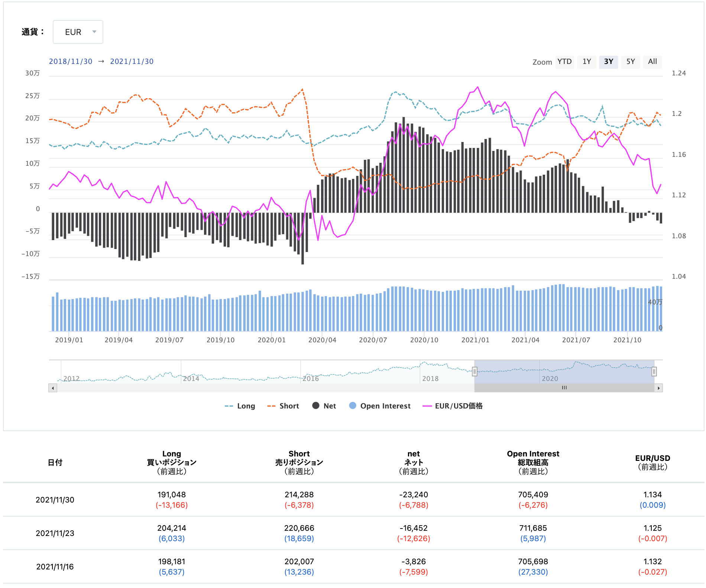Click the 2012 region in navigator
The height and width of the screenshot is (588, 706).
(x=71, y=378)
